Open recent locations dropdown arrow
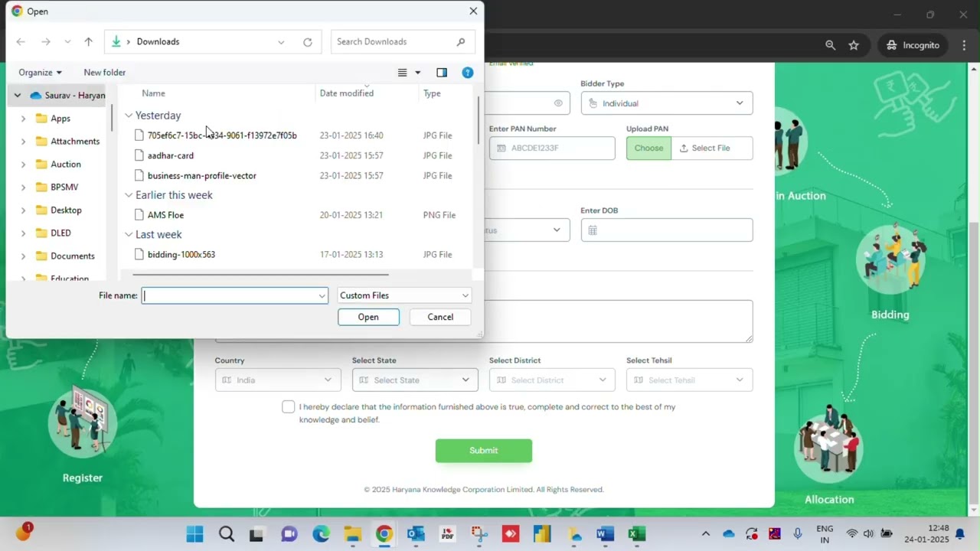 click(67, 42)
